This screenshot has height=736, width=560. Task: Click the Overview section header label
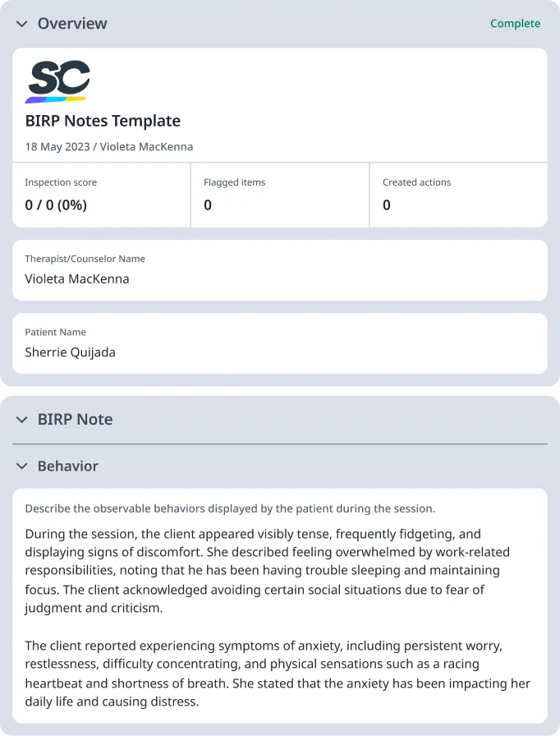(71, 24)
